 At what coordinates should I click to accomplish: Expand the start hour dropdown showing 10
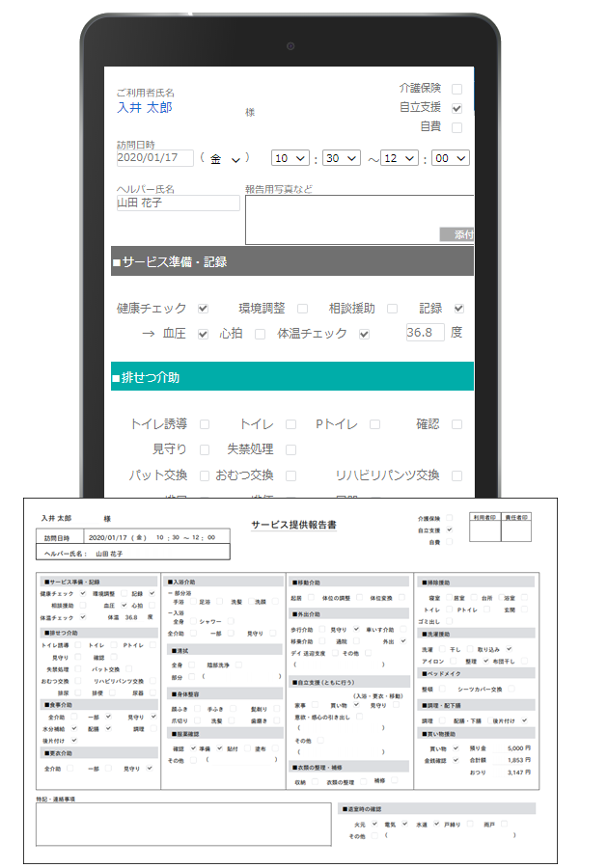[290, 158]
